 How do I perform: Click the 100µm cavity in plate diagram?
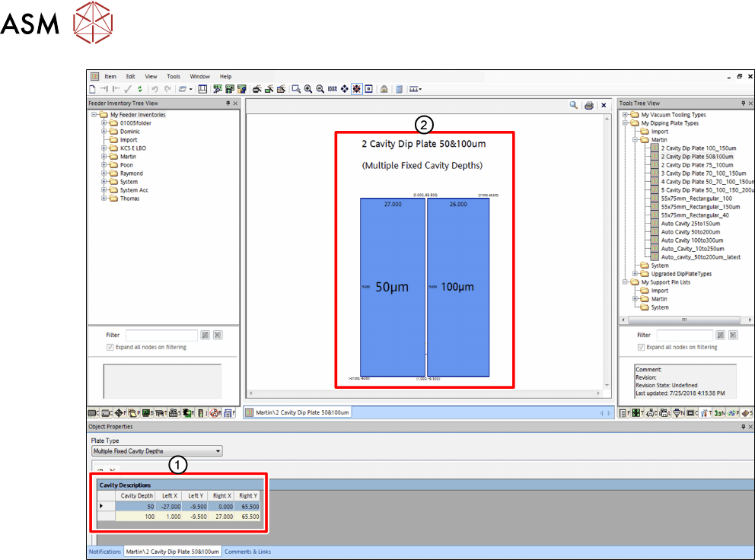(458, 287)
